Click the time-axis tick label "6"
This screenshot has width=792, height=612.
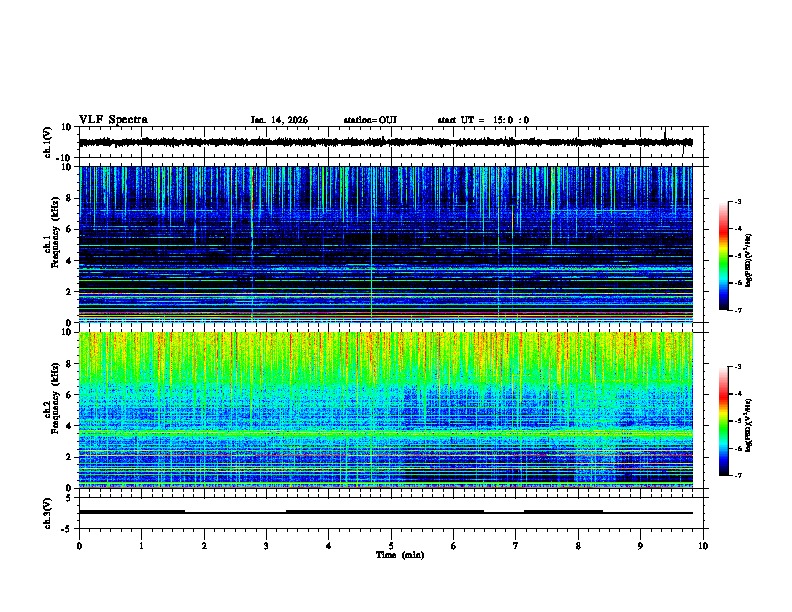pos(454,546)
